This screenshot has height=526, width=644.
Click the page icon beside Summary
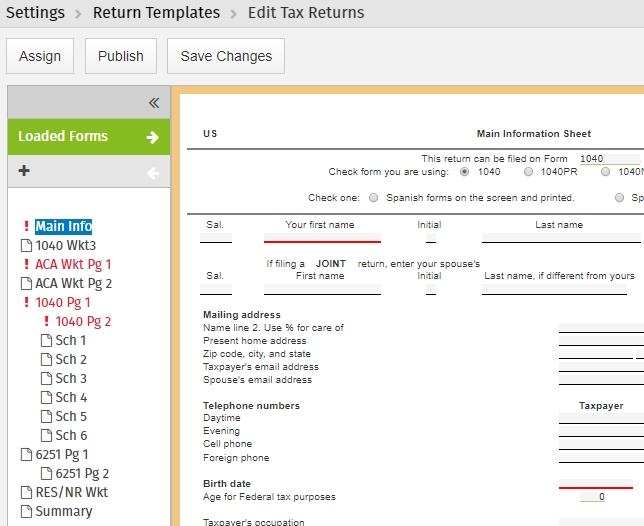coord(27,512)
